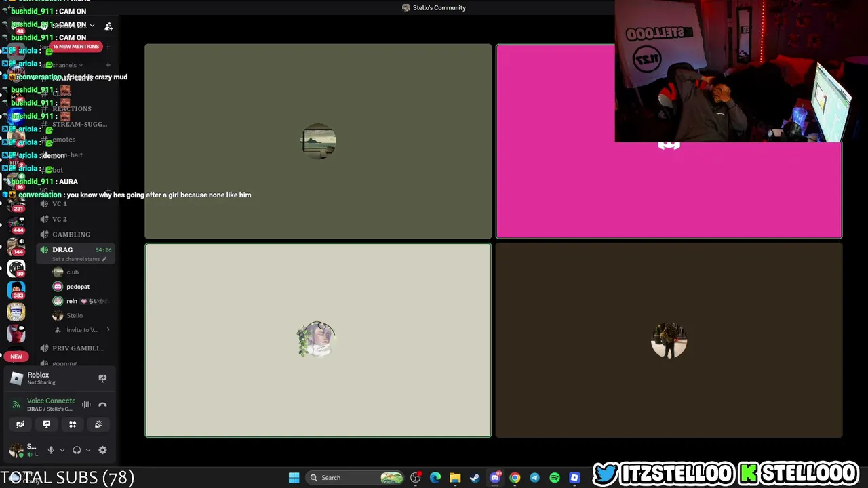868x488 pixels.
Task: Focus the pink Discord-logo participant tile
Action: coord(669,142)
